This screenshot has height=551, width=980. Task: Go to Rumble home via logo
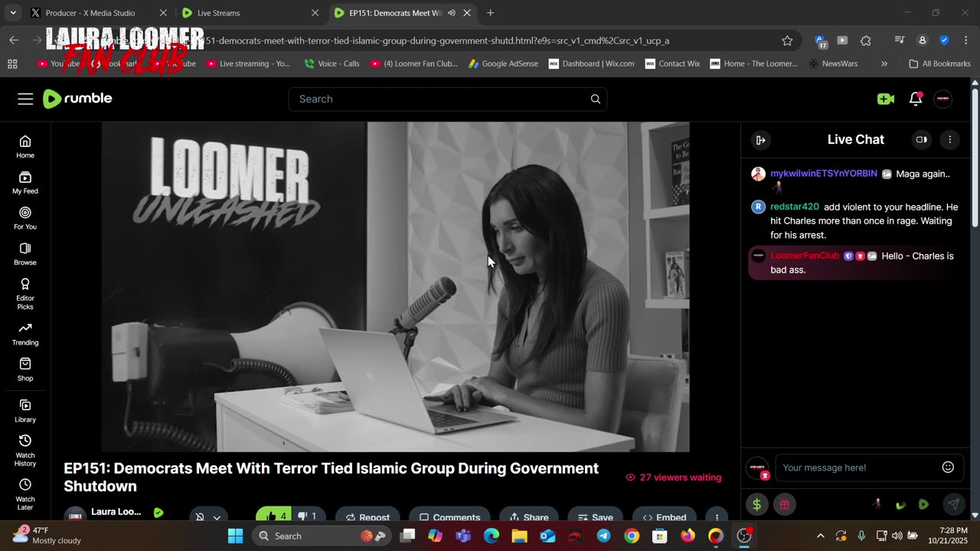pos(77,99)
